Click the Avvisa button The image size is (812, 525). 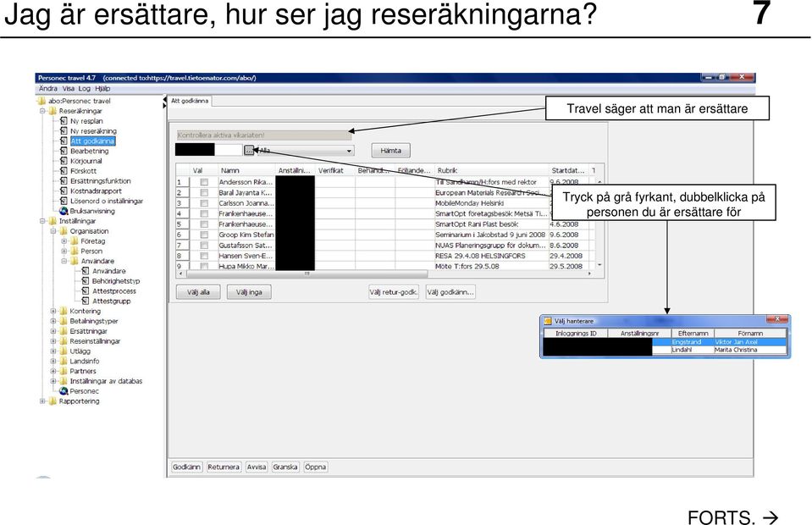click(x=257, y=467)
